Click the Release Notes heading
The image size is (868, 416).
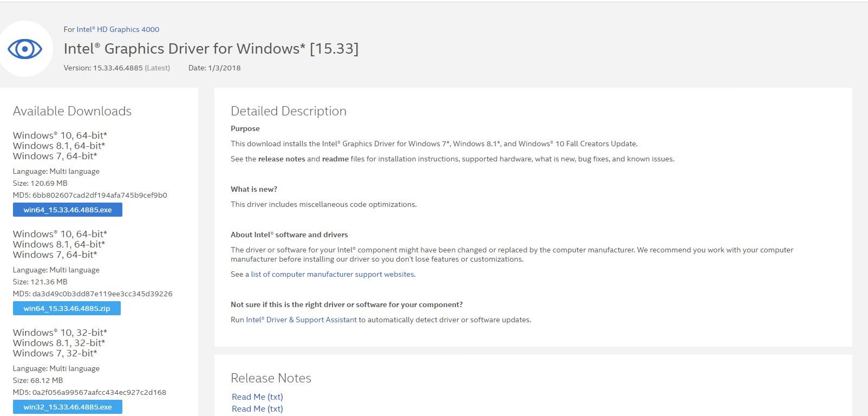pos(271,378)
